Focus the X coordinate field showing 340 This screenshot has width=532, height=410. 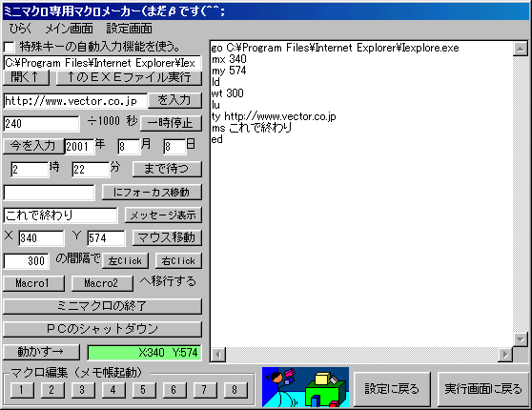coord(41,238)
